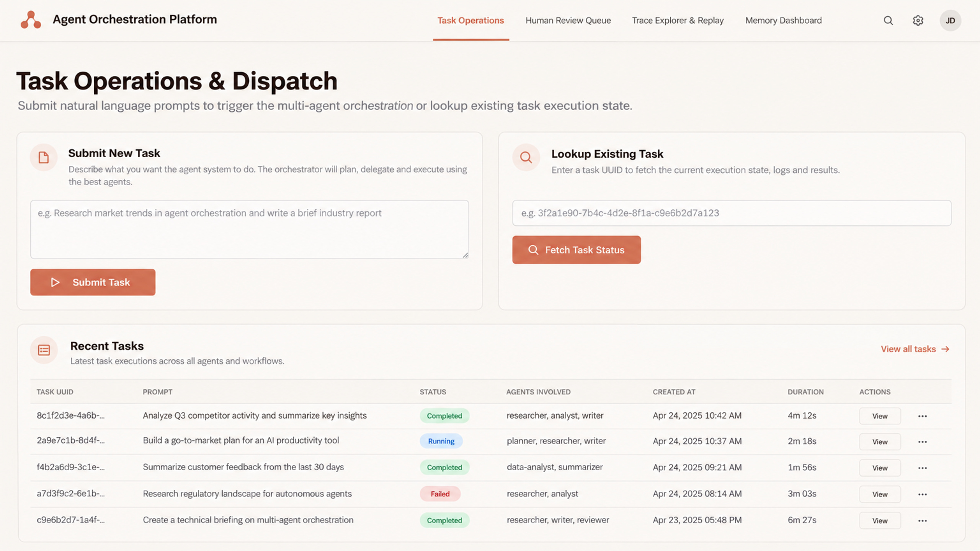
Task: Click agents cell 'planner, researcher, writer'
Action: 556,441
